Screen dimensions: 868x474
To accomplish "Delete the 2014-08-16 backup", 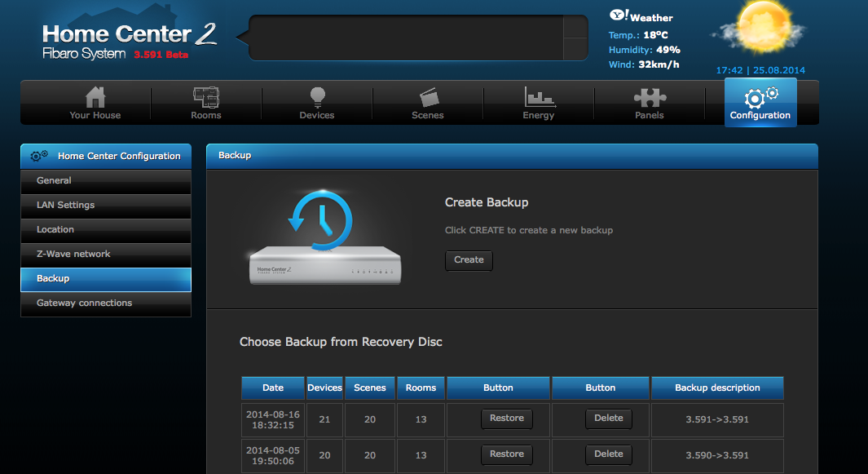I will (608, 419).
